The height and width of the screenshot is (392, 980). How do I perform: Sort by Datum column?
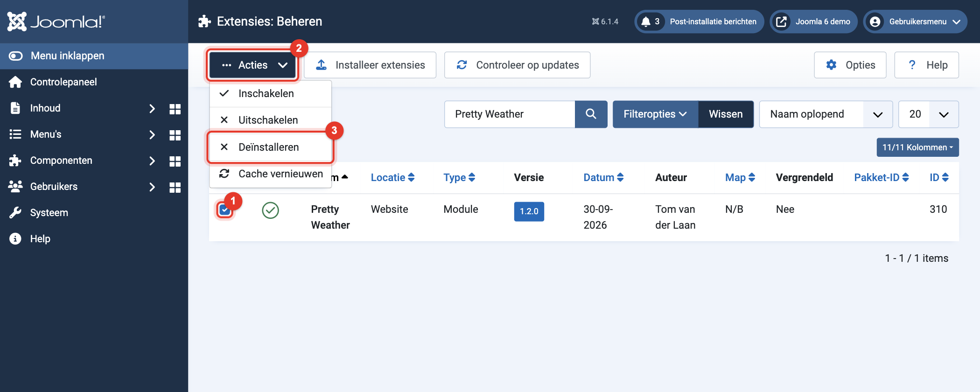[603, 178]
